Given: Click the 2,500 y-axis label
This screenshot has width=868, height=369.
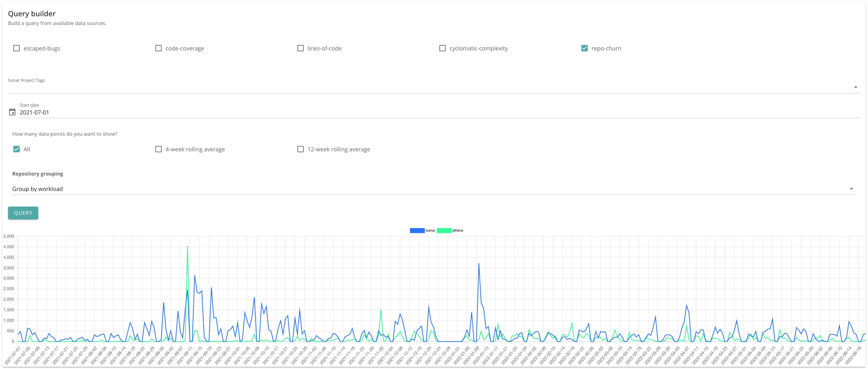Looking at the screenshot, I should (x=9, y=289).
